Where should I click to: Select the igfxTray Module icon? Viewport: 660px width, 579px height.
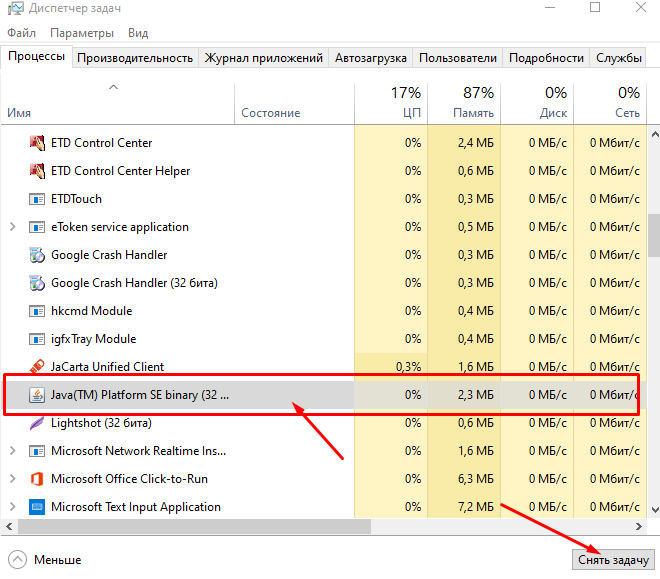coord(38,339)
